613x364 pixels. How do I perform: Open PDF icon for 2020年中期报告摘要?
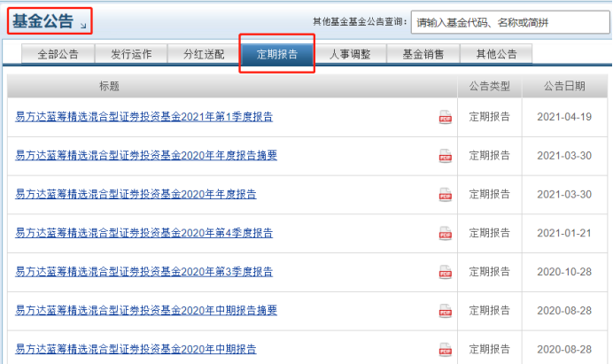click(446, 311)
